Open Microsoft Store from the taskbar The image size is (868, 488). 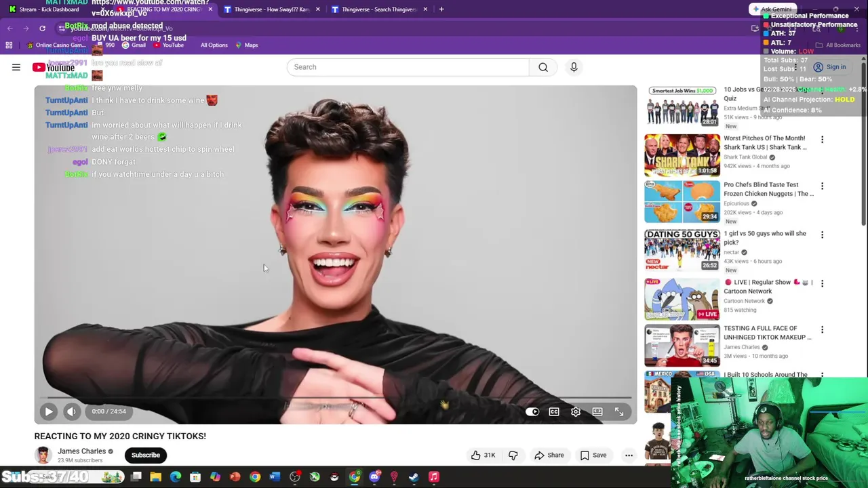[195, 477]
